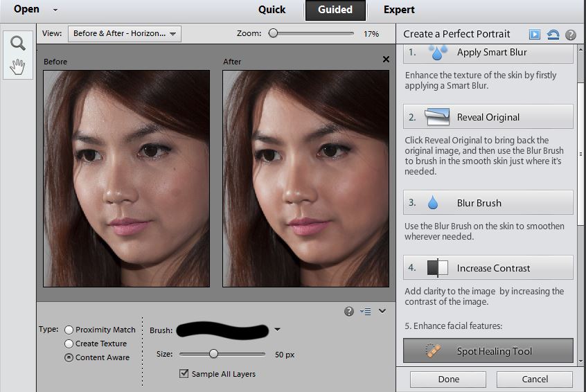
Task: Toggle Sample All Layers checkbox
Action: point(184,373)
